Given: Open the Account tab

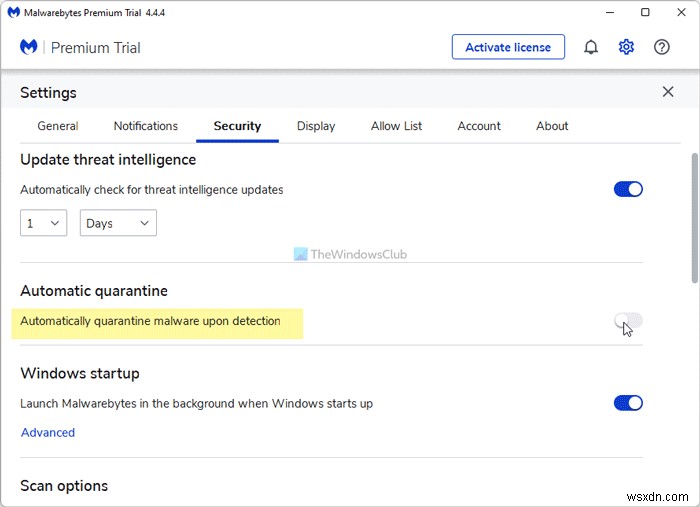Looking at the screenshot, I should pos(479,126).
